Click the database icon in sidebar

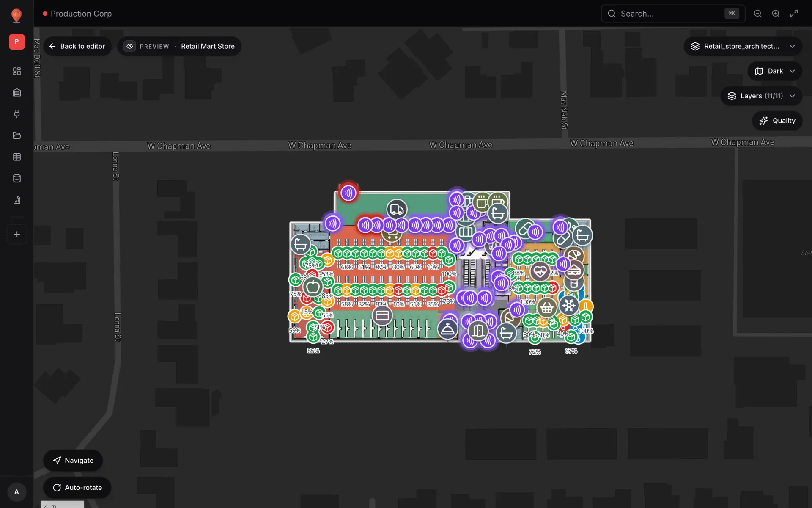(x=17, y=178)
